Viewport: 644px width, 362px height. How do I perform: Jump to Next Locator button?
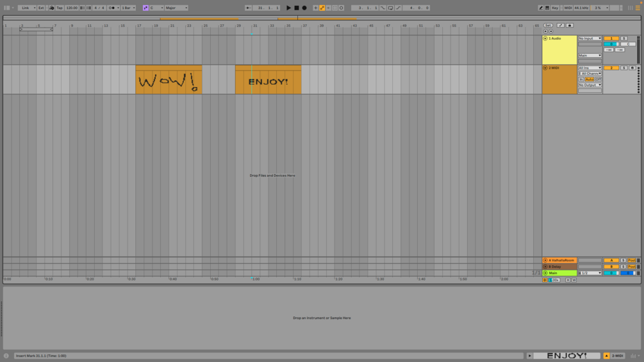click(x=551, y=31)
